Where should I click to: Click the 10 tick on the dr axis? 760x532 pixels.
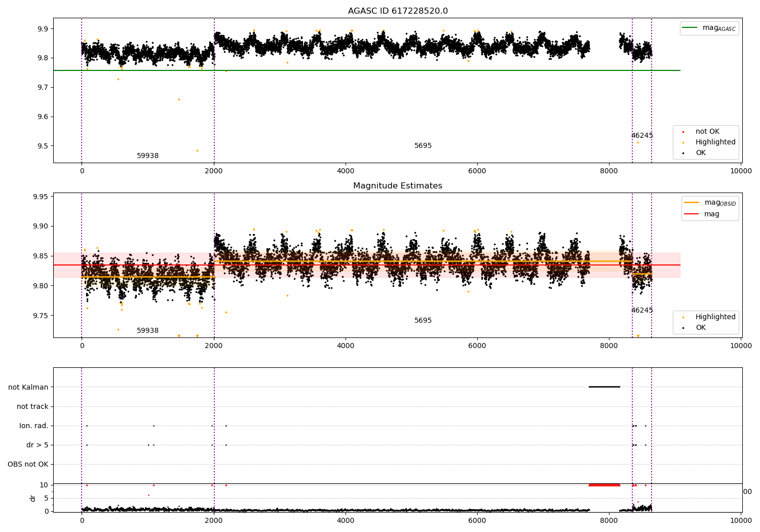[x=44, y=485]
